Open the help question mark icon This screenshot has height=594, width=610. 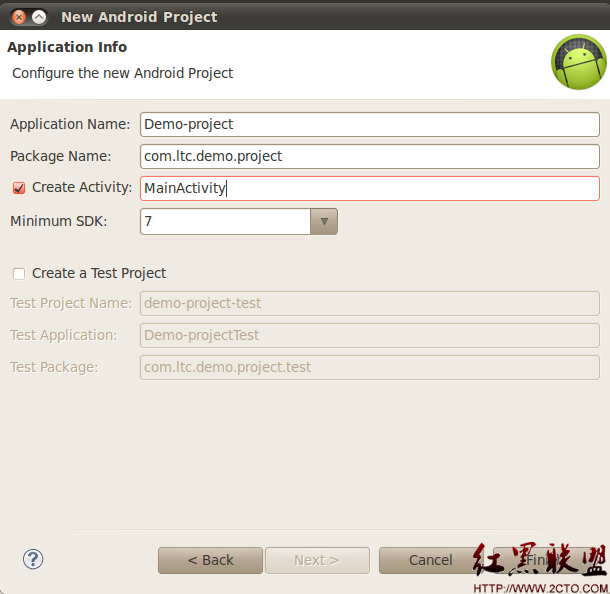coord(33,559)
